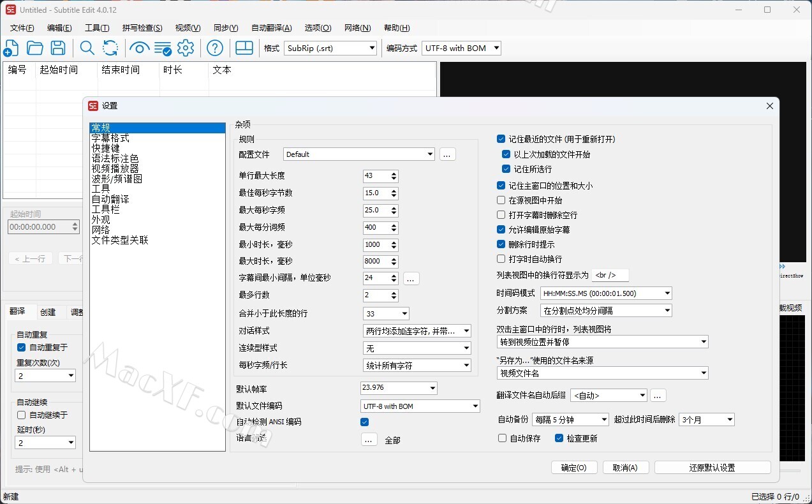This screenshot has width=812, height=504.
Task: Expand the 配置文件 Default dropdown
Action: coord(359,154)
